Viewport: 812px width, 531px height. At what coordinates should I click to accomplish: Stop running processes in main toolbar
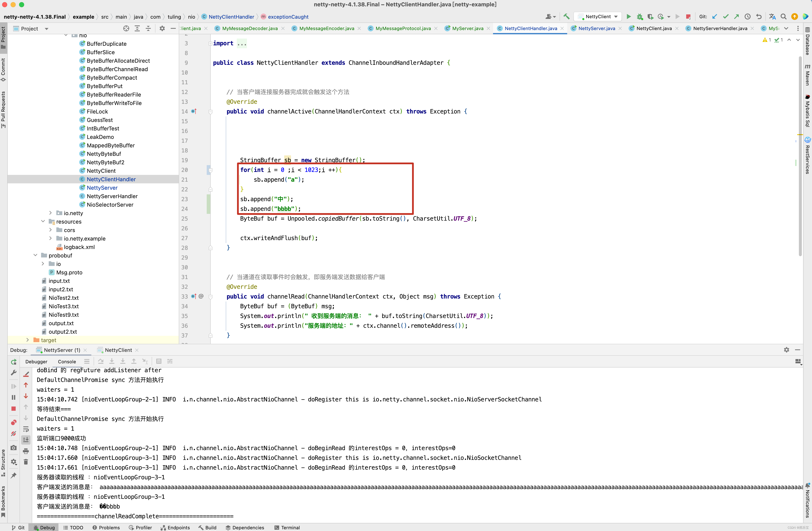pyautogui.click(x=688, y=16)
